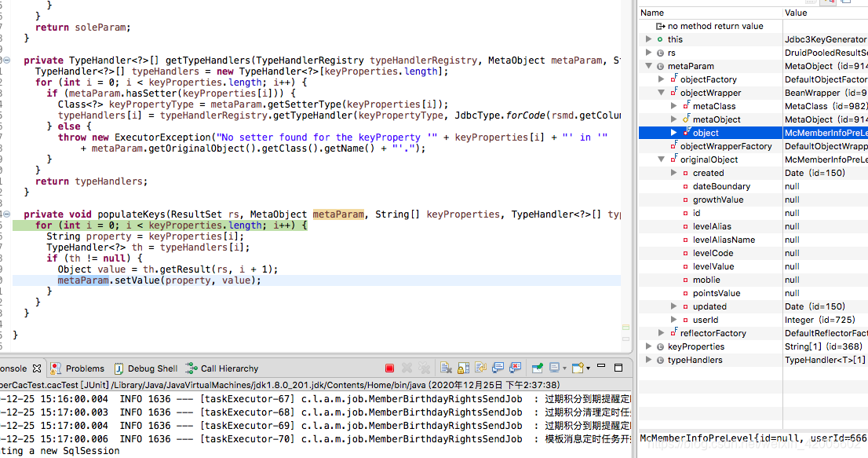Click the Debug Shell tab icon

click(x=119, y=369)
